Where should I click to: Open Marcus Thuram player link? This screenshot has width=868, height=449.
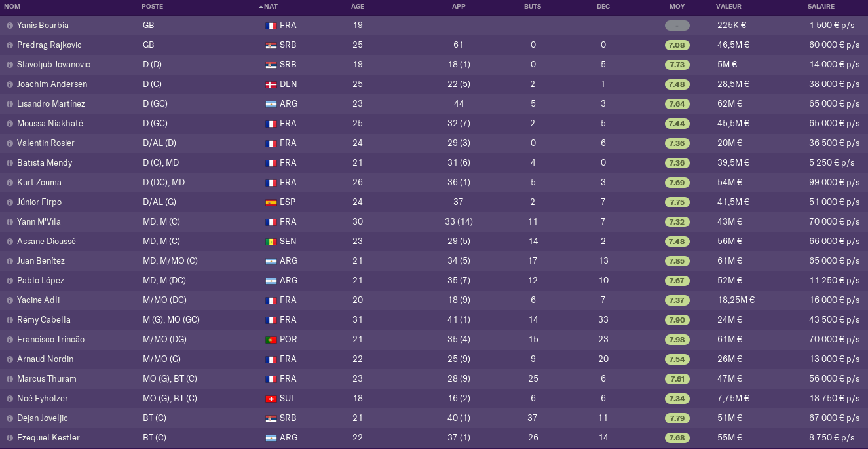(47, 379)
